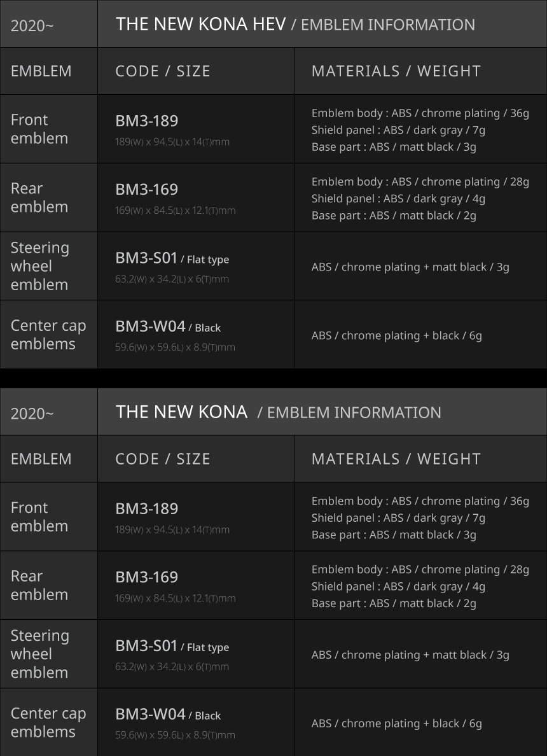The image size is (547, 756).
Task: Select BM3-W04 Black in the non-HEV KONA table
Action: point(168,715)
